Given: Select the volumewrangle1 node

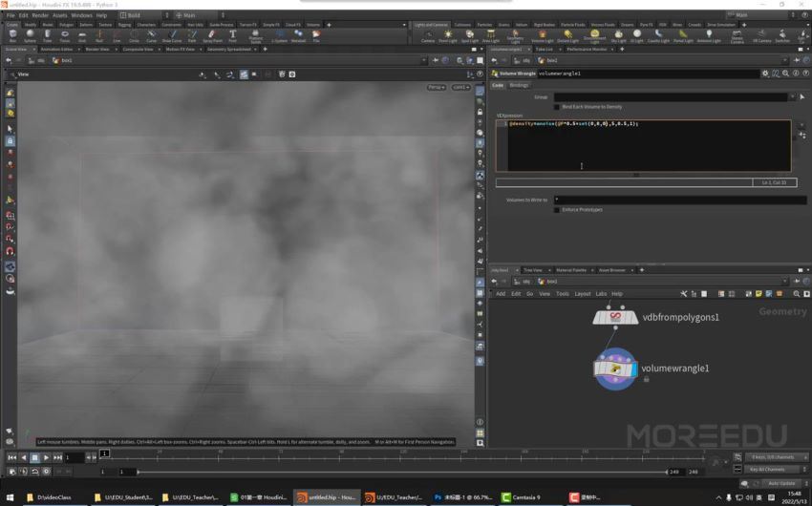Looking at the screenshot, I should click(615, 369).
